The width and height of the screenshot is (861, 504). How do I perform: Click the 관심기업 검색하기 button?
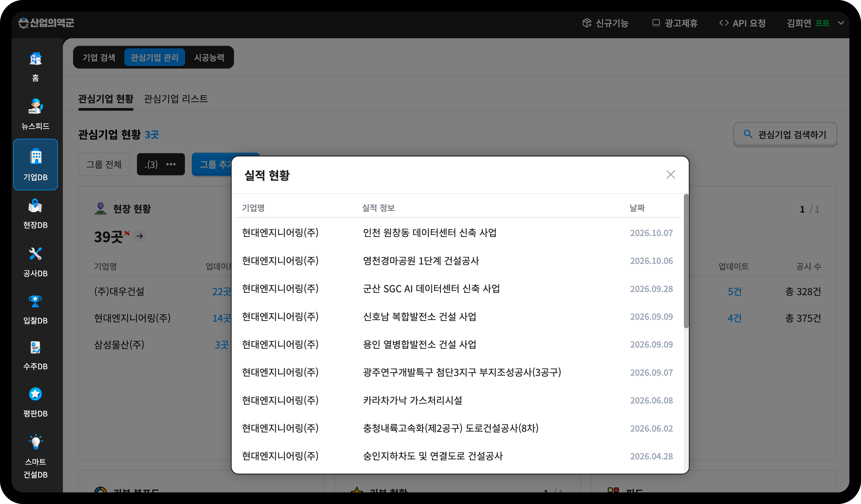(x=785, y=134)
